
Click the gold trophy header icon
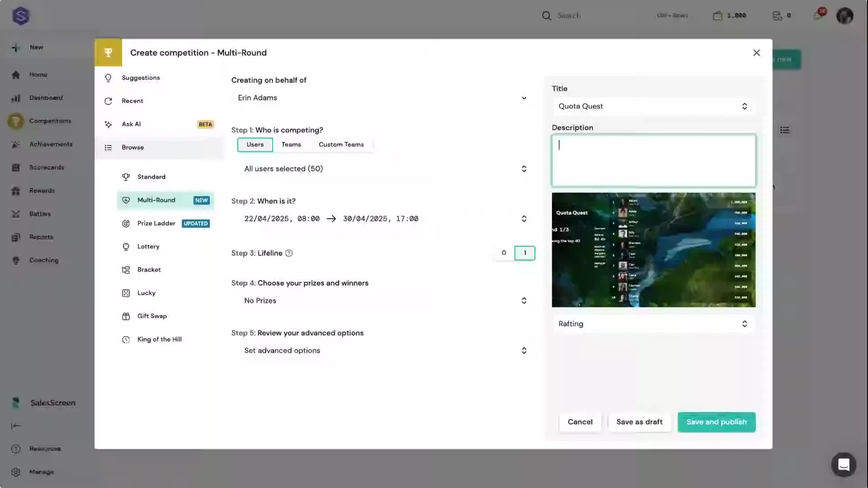tap(108, 53)
